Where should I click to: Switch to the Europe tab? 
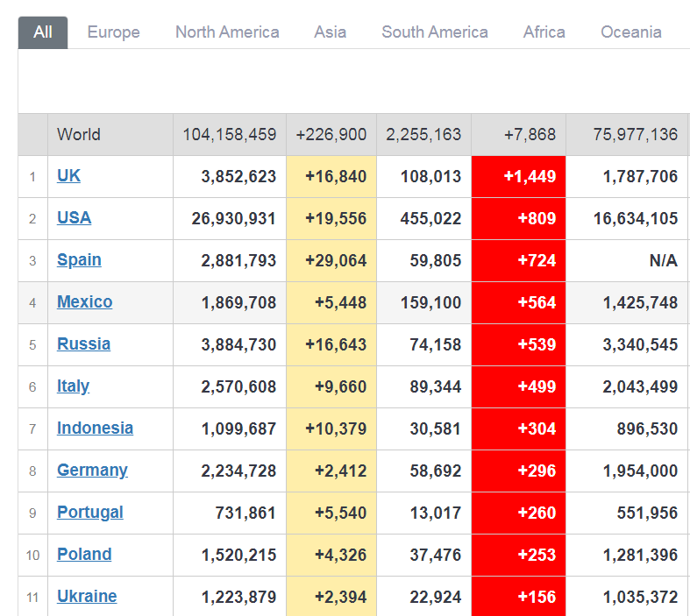click(x=113, y=32)
